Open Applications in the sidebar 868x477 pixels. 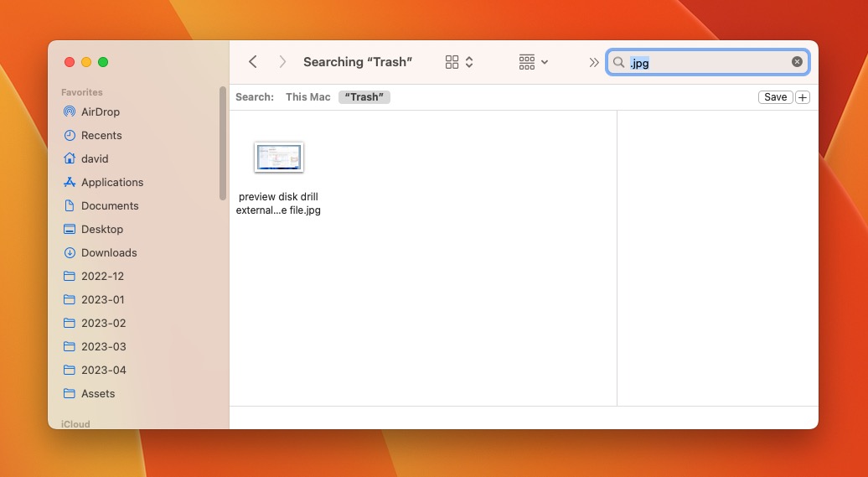111,182
